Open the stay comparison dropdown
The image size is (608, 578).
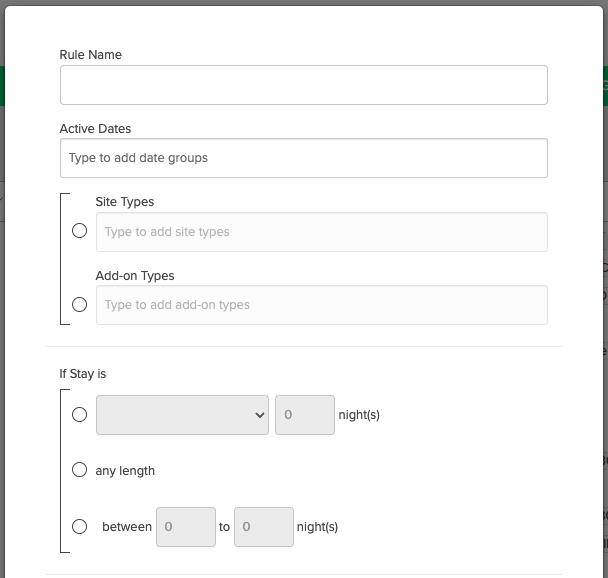(182, 415)
